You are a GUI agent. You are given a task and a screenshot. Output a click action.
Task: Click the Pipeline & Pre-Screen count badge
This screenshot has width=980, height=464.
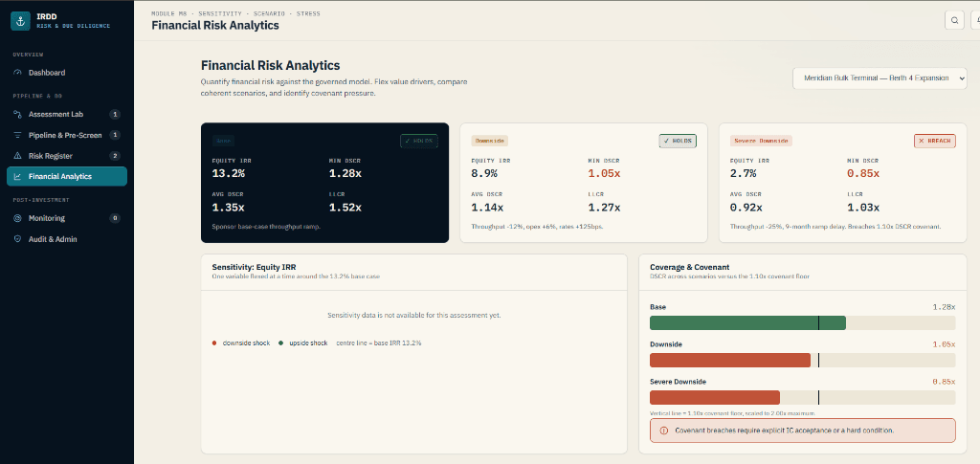pyautogui.click(x=115, y=135)
